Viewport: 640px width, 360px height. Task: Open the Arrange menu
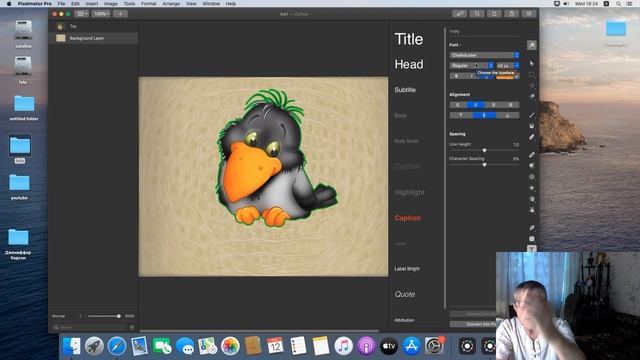pos(171,4)
